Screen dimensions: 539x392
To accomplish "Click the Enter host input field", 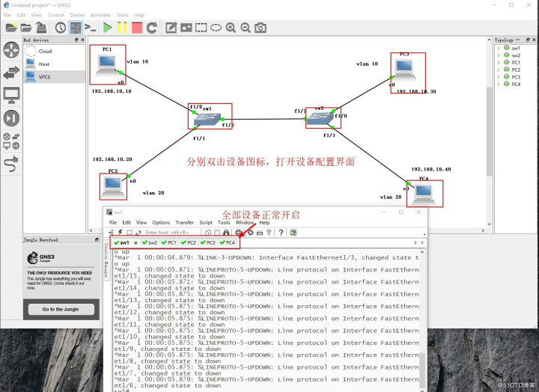I will click(x=171, y=233).
